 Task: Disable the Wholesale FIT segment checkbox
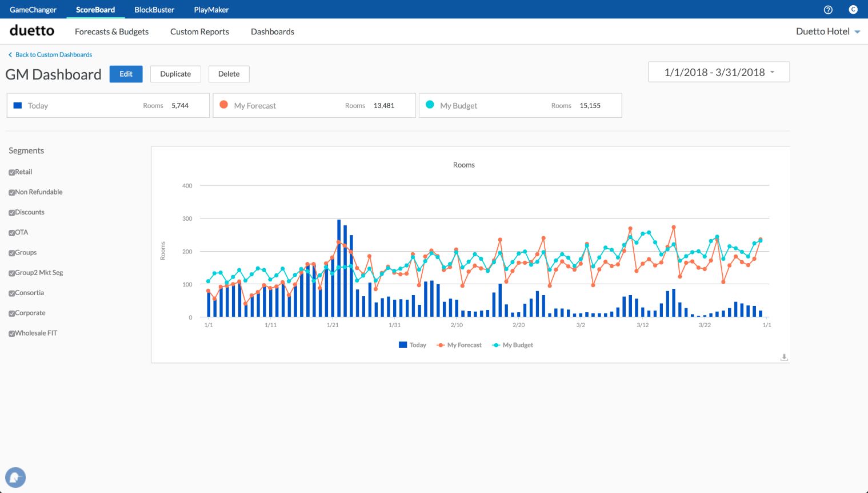[x=12, y=333]
